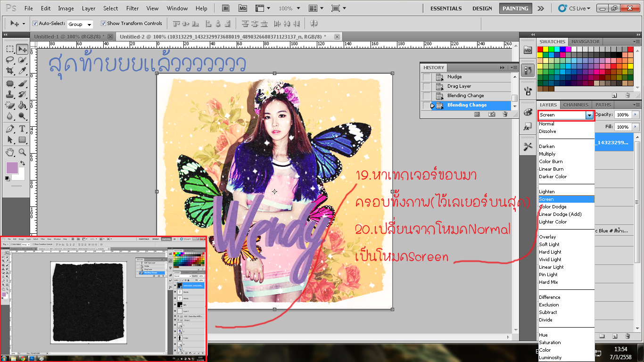Viewport: 644px width, 362px height.
Task: Delete current state in History panel
Action: pyautogui.click(x=505, y=114)
